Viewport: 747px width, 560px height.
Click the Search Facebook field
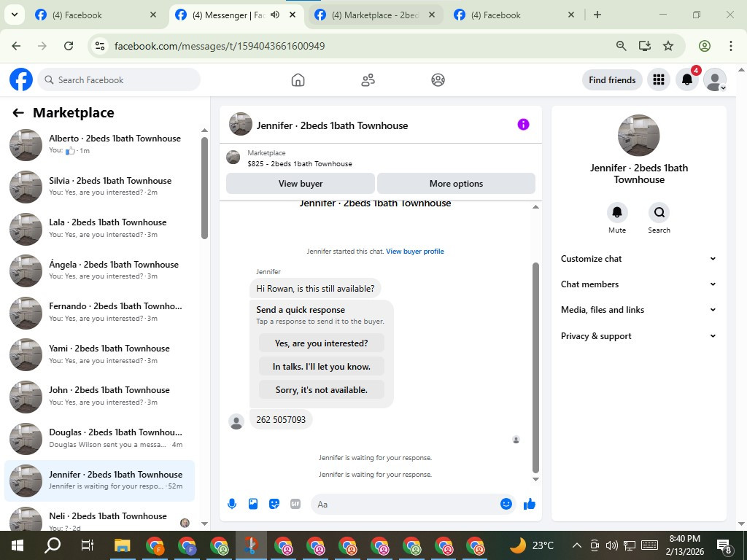(119, 80)
